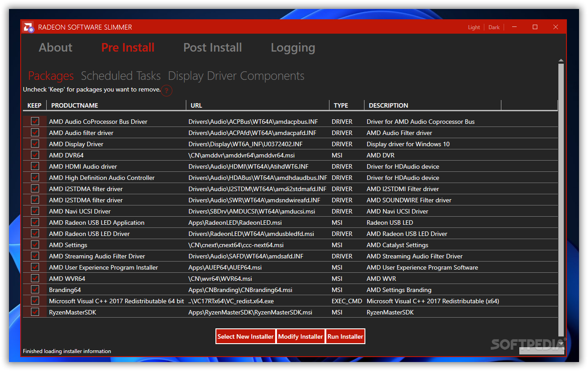Screen dimensions: 588x371
Task: Select the WVR64.msi URL cell
Action: 220,279
